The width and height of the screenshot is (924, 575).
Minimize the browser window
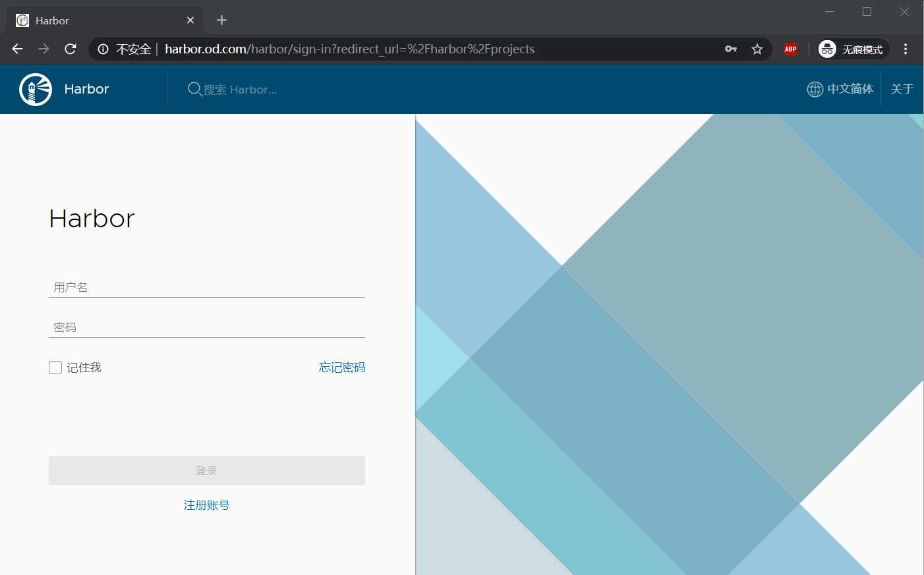830,11
